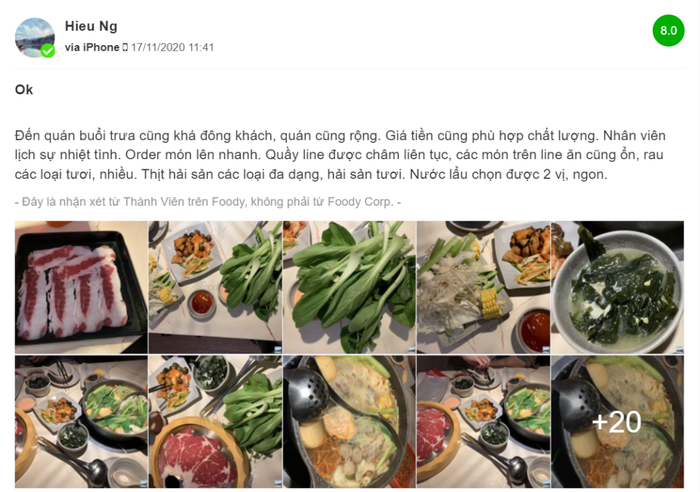Viewport: 700px width, 492px height.
Task: Click the via iPhone label
Action: 92,47
